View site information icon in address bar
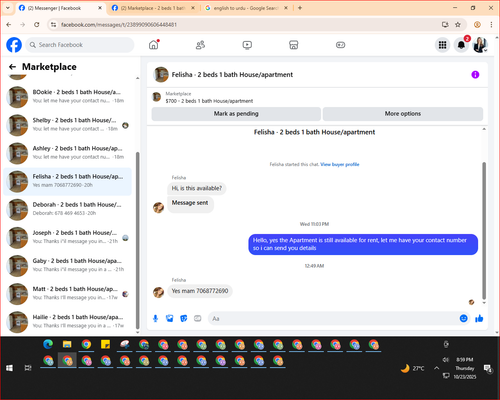Viewport: 500px width, 400px height. coord(53,25)
